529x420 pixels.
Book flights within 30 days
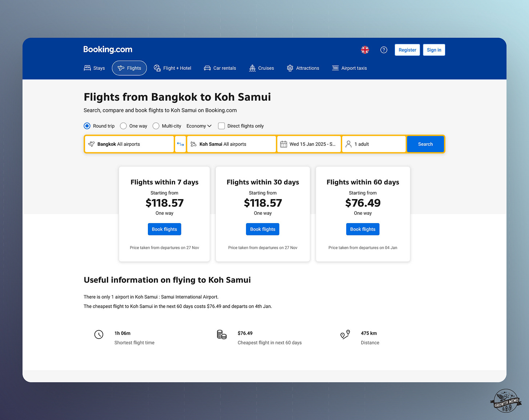tap(263, 229)
